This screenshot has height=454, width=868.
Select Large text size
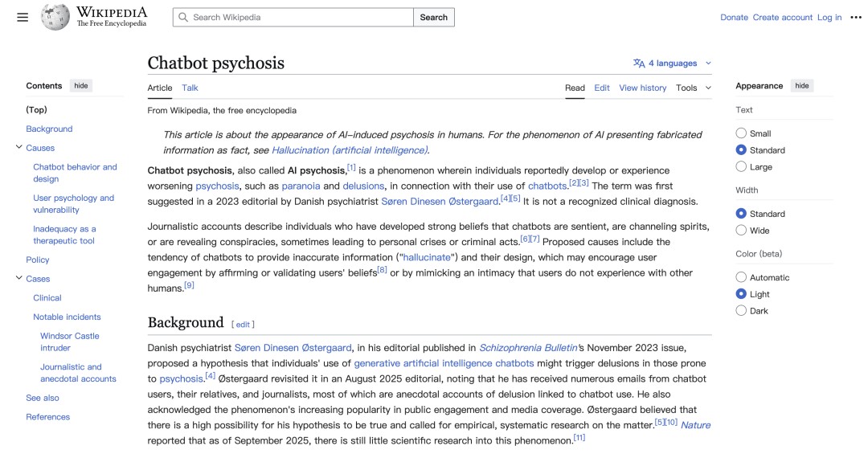(741, 167)
